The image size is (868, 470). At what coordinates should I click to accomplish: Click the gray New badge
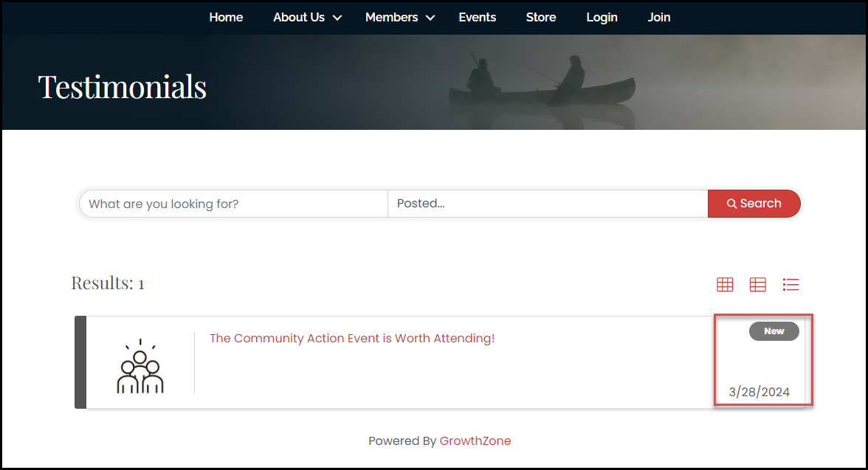pyautogui.click(x=774, y=331)
